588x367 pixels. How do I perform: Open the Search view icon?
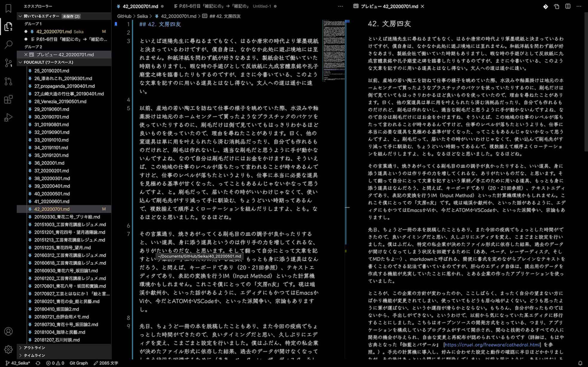8,45
